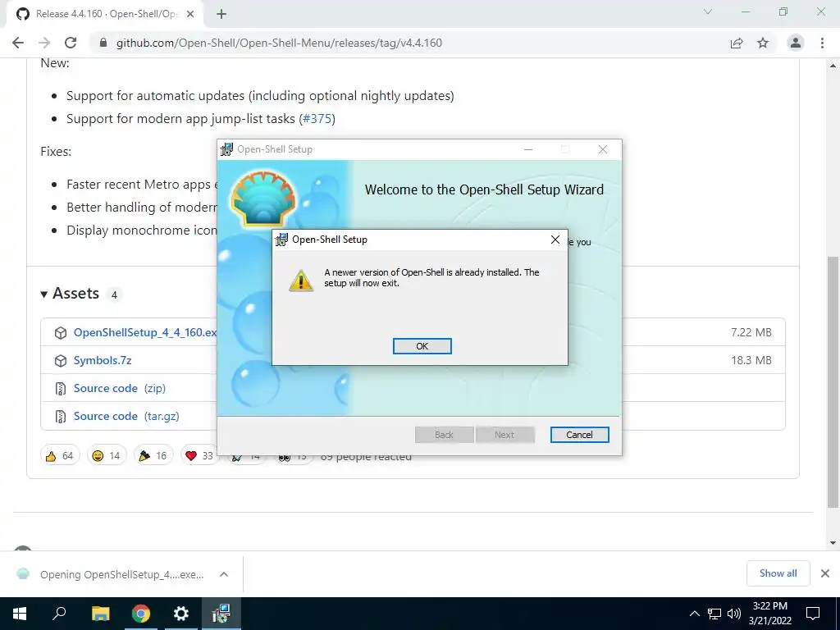Download the Symbols.7z asset
This screenshot has width=840, height=630.
pos(103,360)
